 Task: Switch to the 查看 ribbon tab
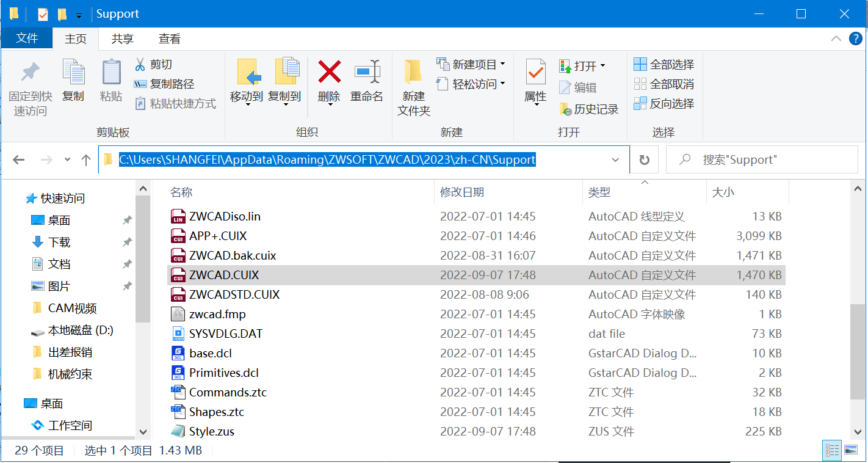[170, 38]
